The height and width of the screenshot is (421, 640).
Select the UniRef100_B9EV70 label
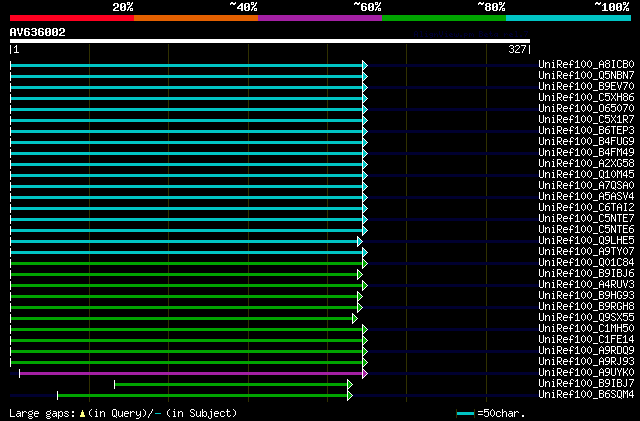[586, 87]
